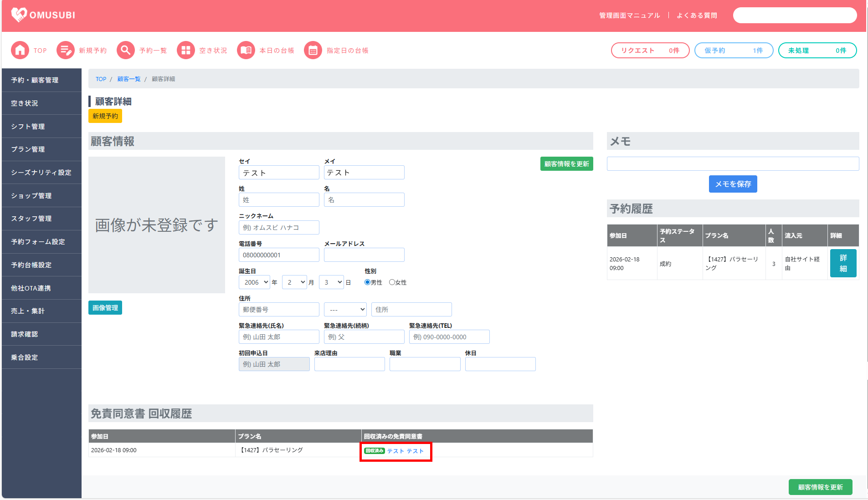The image size is (868, 500).
Task: Click the OMUSUBI heart logo
Action: click(x=19, y=15)
